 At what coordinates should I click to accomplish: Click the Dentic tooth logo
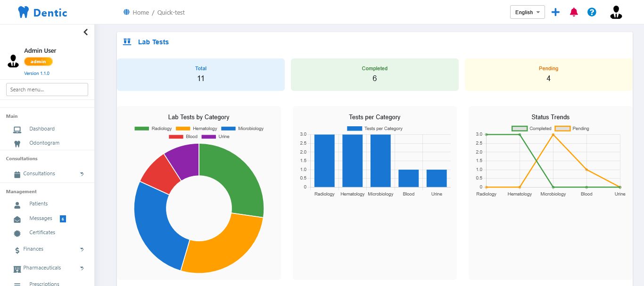click(23, 12)
